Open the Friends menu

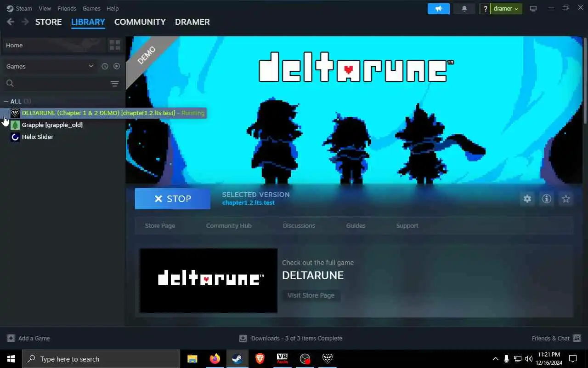67,8
